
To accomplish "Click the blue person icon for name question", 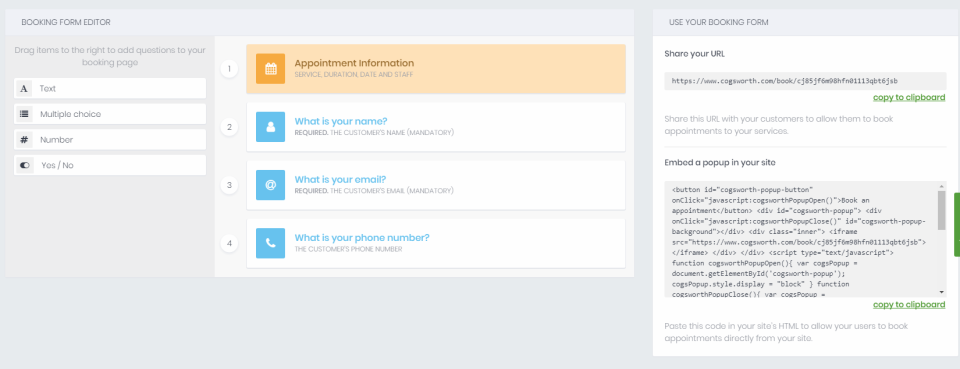I will tap(270, 127).
